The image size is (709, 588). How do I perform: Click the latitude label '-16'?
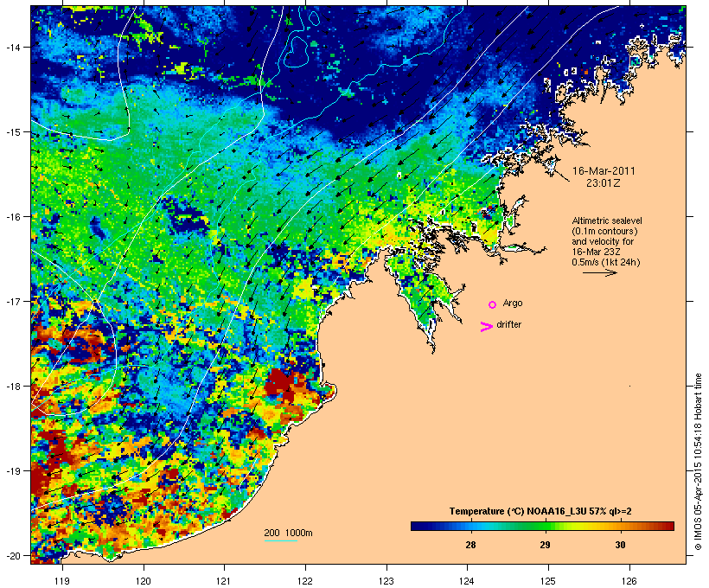point(12,217)
